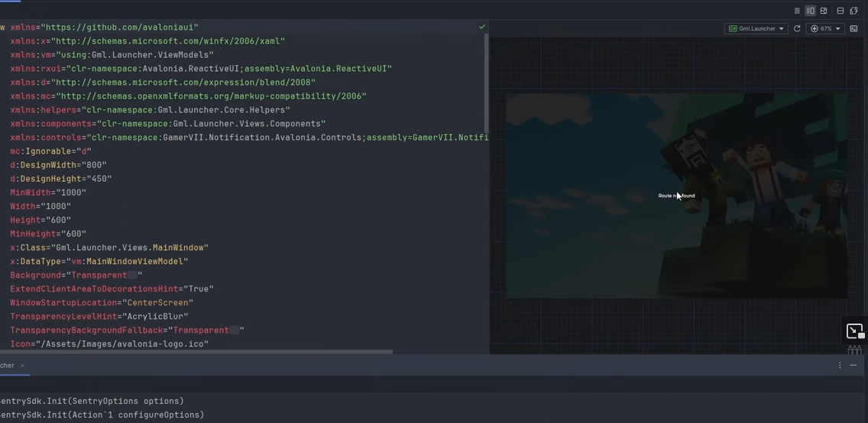Screen dimensions: 868x423
Task: Click the MinWidth="1000" attribute
Action: [48, 192]
